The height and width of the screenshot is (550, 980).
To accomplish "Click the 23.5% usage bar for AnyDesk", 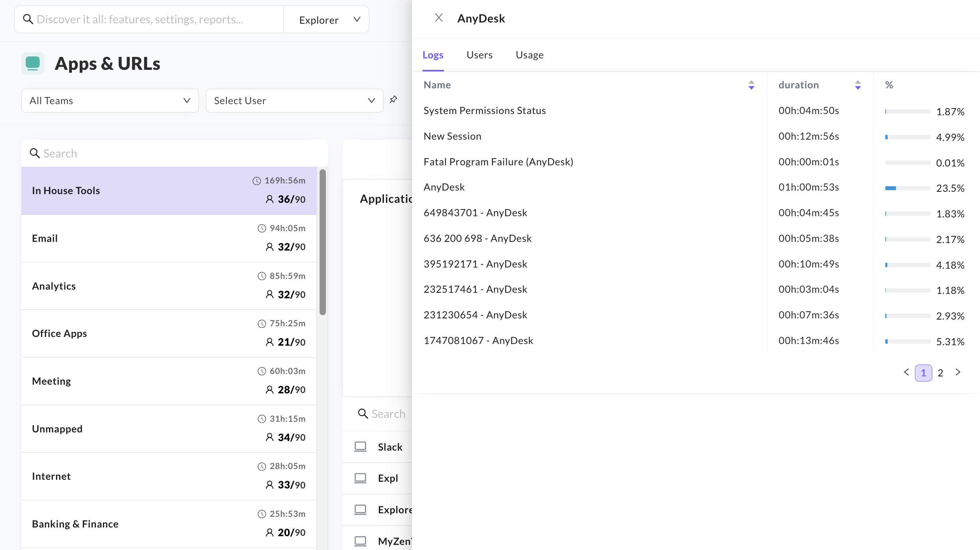I will click(908, 188).
